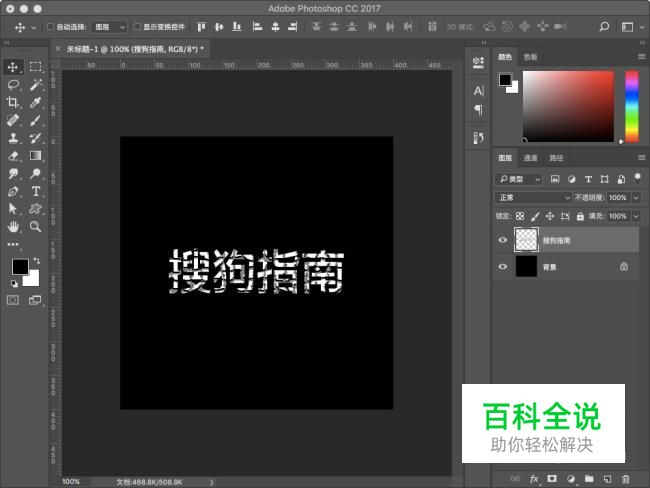Expand status bar info arrow
The height and width of the screenshot is (488, 650).
(x=211, y=482)
